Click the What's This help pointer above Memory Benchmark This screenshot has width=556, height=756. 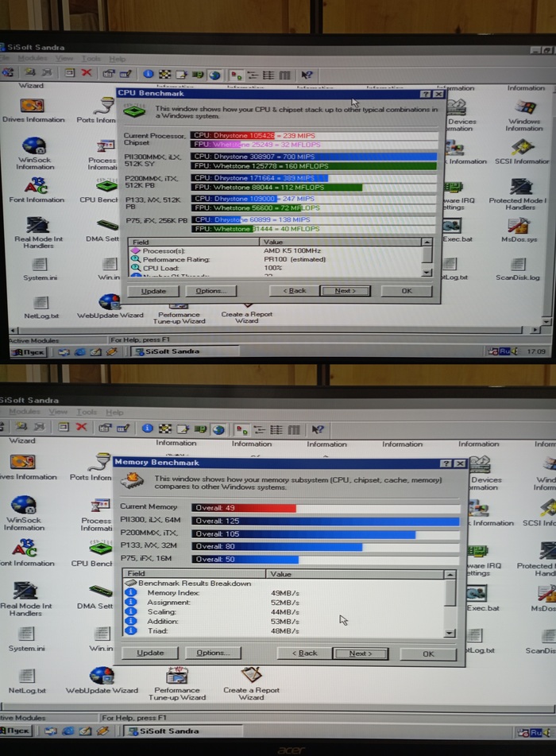click(318, 429)
